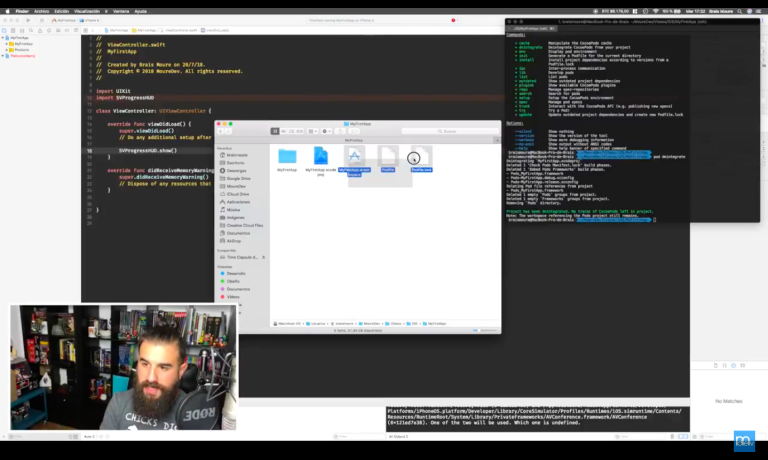The image size is (768, 460).
Task: Click Finder edit tags button
Action: coord(354,131)
